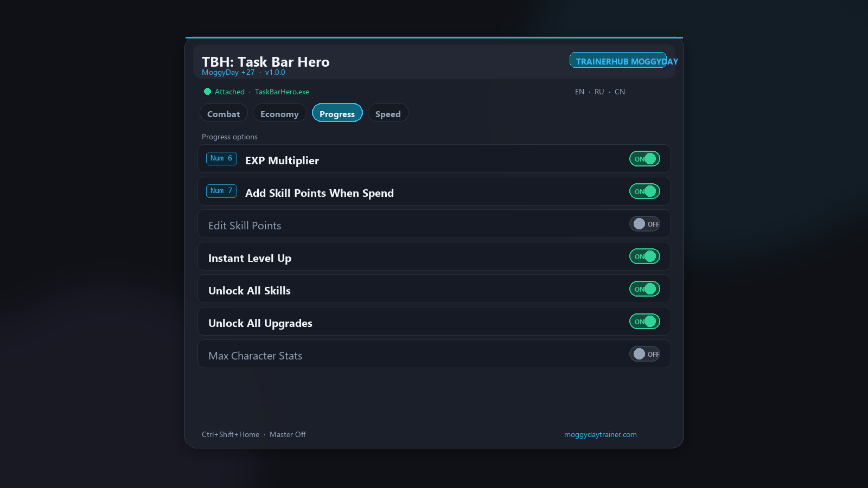Screen dimensions: 868x488
Task: Click the EXP Multiplier label
Action: 282,160
